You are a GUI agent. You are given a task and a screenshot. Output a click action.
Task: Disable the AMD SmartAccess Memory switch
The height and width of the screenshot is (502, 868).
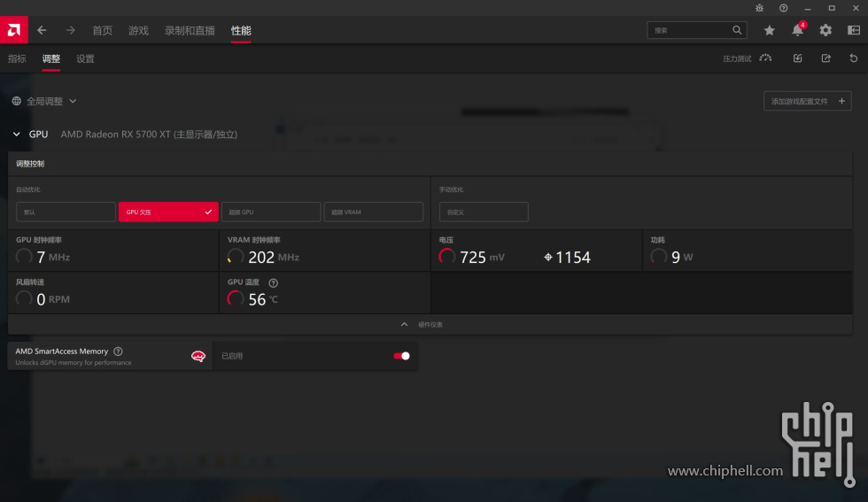401,356
